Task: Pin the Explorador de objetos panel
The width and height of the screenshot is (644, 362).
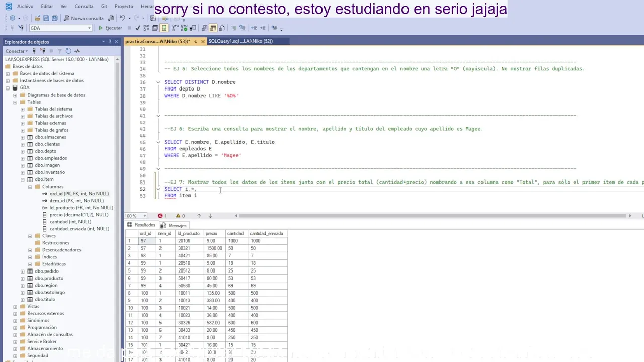Action: click(x=110, y=42)
